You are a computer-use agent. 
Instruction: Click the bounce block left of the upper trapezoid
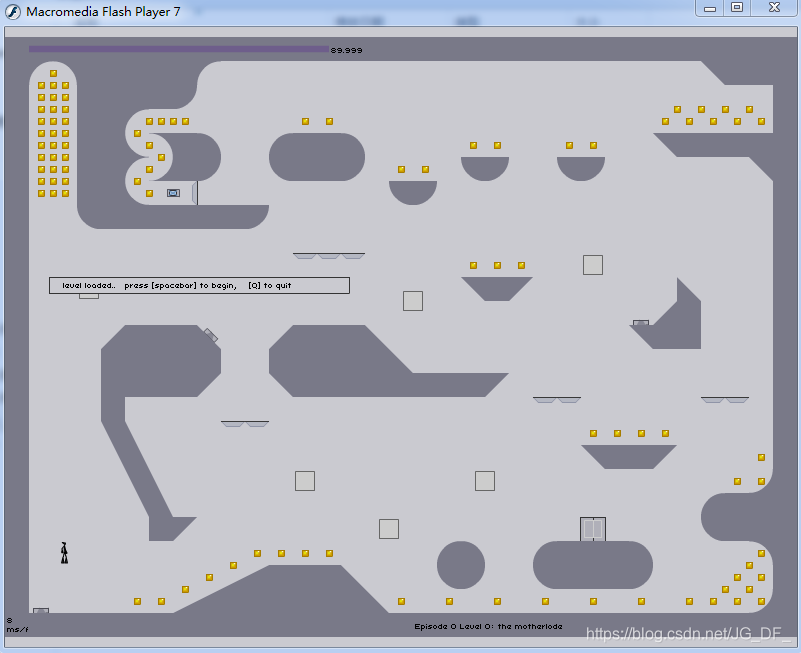[x=413, y=301]
